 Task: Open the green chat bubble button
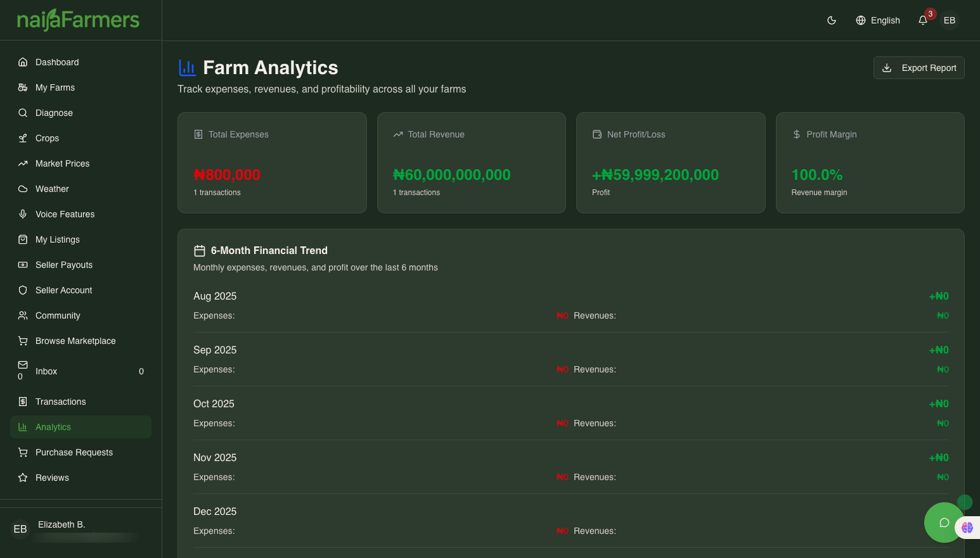point(944,523)
